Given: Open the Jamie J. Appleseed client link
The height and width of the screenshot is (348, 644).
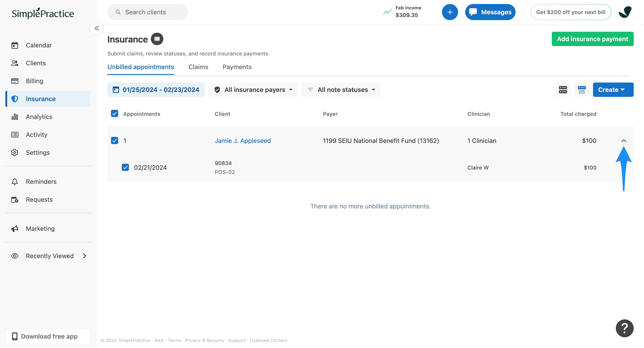Looking at the screenshot, I should (x=243, y=141).
